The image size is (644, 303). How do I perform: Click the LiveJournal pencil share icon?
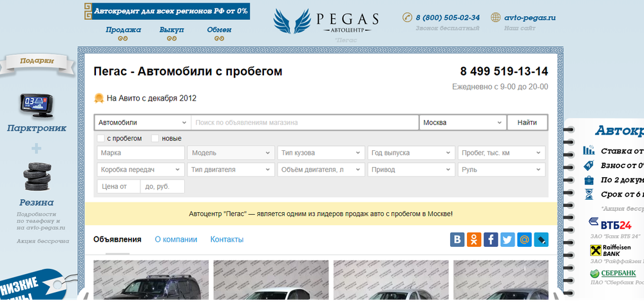(x=542, y=239)
